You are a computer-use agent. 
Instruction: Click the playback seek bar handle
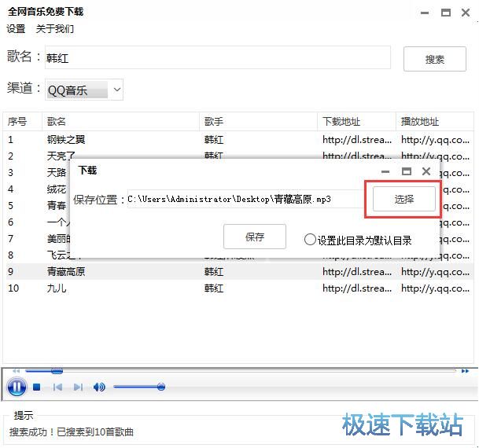pyautogui.click(x=57, y=371)
